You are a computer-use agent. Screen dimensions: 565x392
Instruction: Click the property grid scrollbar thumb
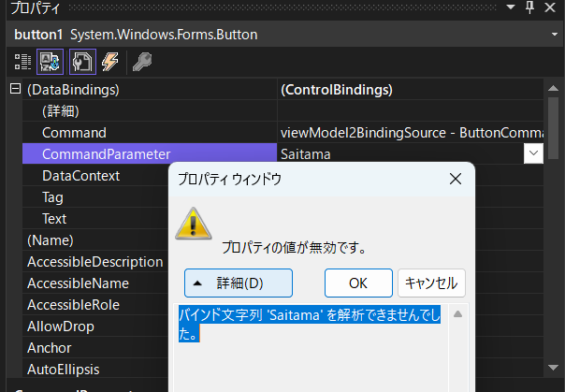click(553, 128)
